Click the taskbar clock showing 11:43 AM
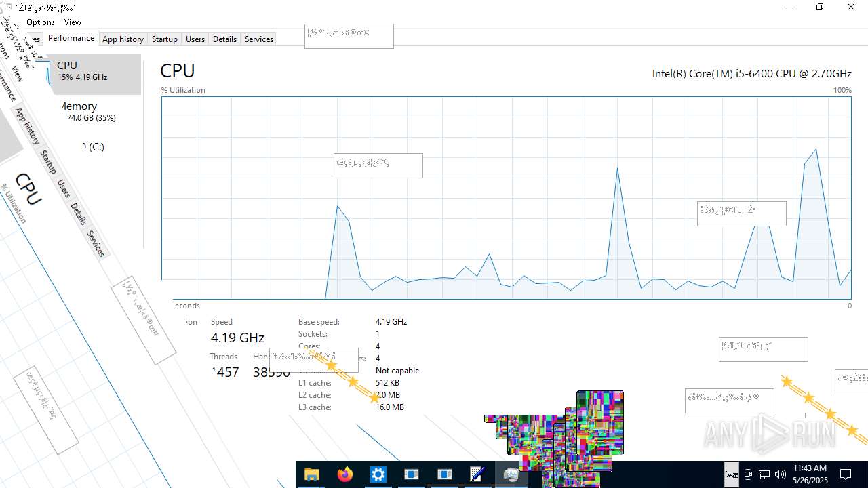The width and height of the screenshot is (868, 488). point(810,474)
